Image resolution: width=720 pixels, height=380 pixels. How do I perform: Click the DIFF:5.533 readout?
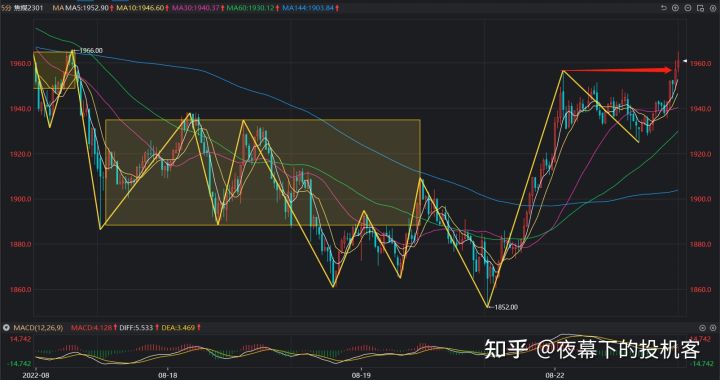136,328
